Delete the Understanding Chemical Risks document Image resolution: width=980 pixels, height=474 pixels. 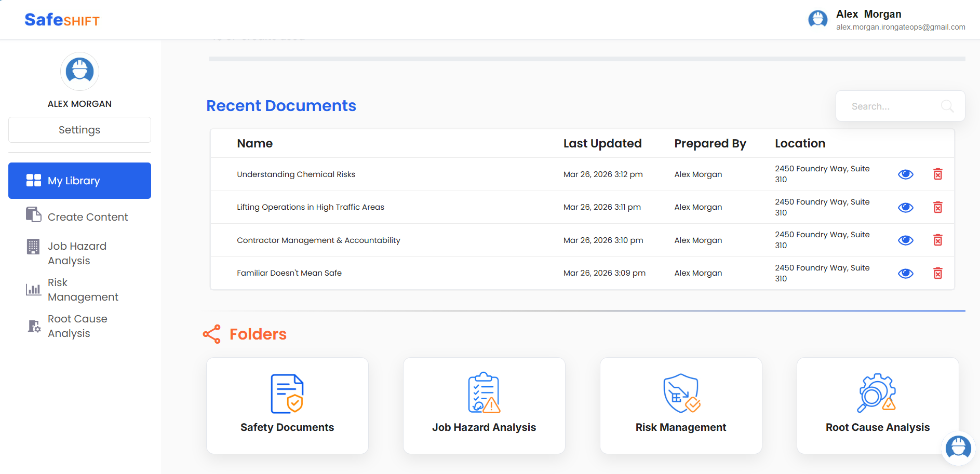click(x=937, y=174)
